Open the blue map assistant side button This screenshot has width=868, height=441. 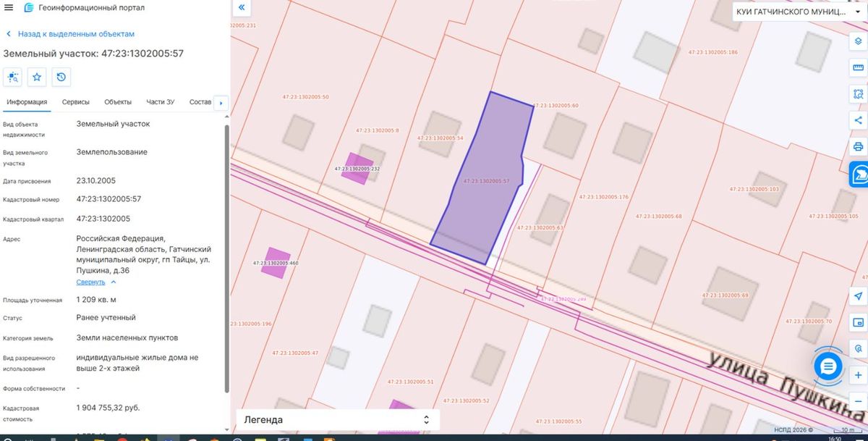click(x=859, y=175)
